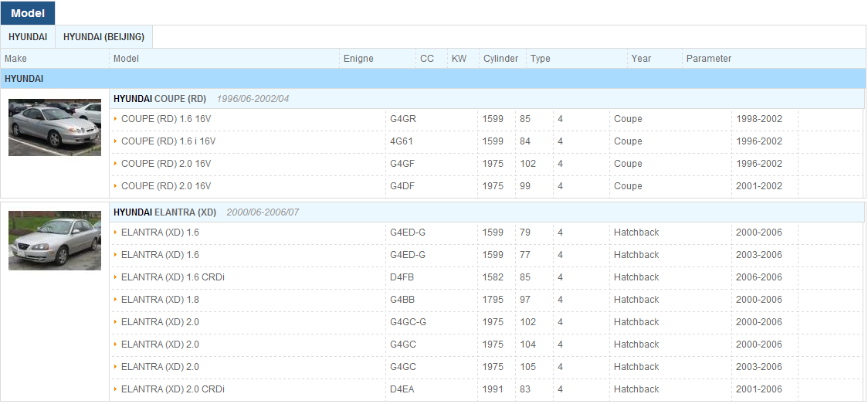Click engine code G4GF

[x=402, y=164]
